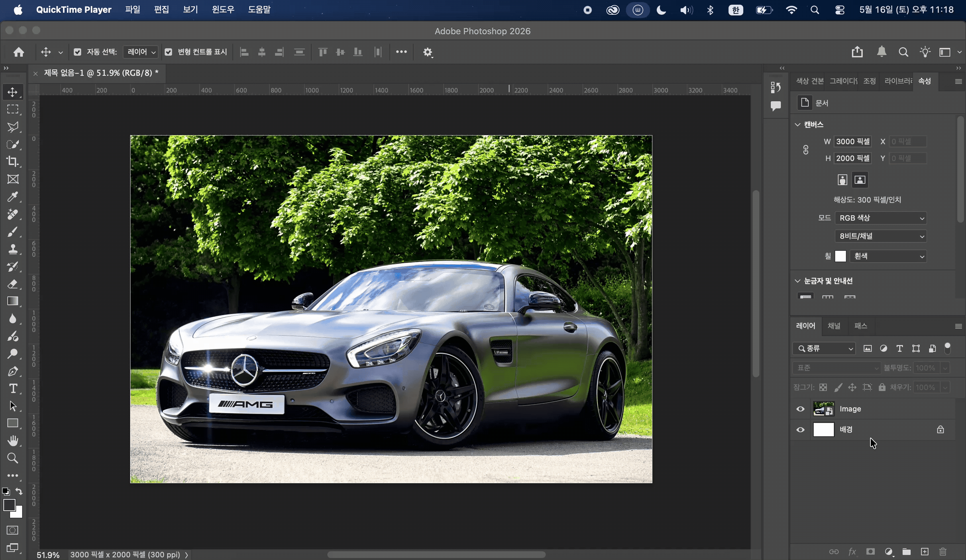The width and height of the screenshot is (966, 560).
Task: Toggle Quick Mask mode
Action: 13,530
